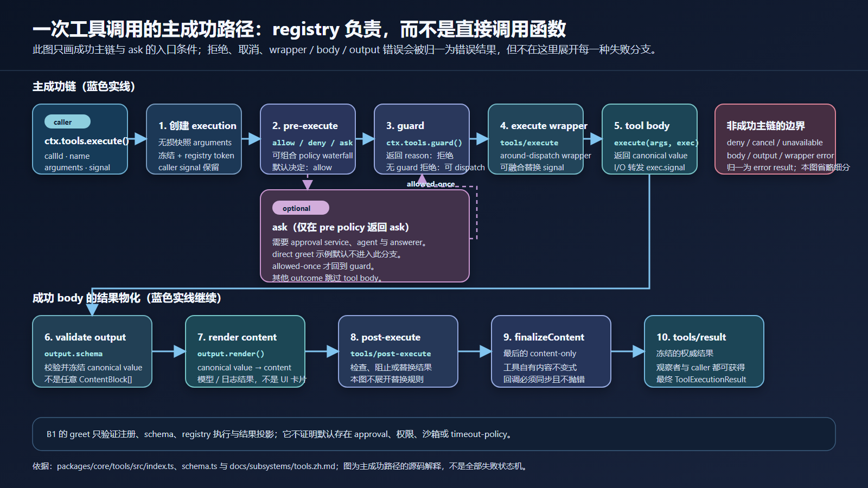Click '最后的 content-only' line
The width and height of the screenshot is (868, 488).
tap(540, 354)
